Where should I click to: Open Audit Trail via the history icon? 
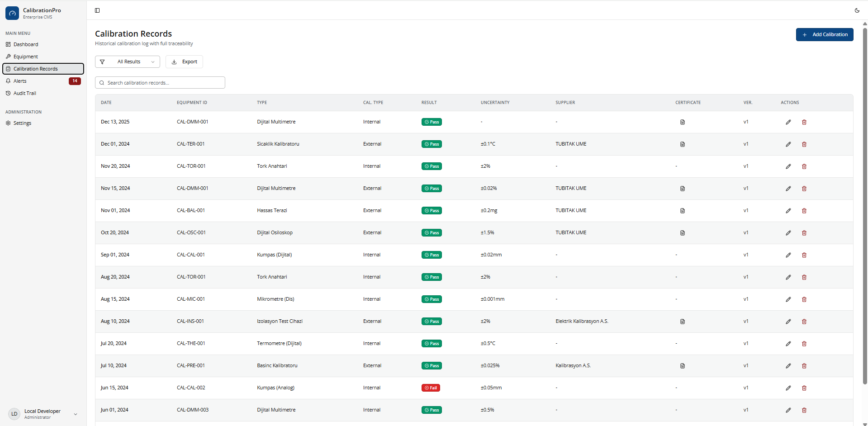8,93
